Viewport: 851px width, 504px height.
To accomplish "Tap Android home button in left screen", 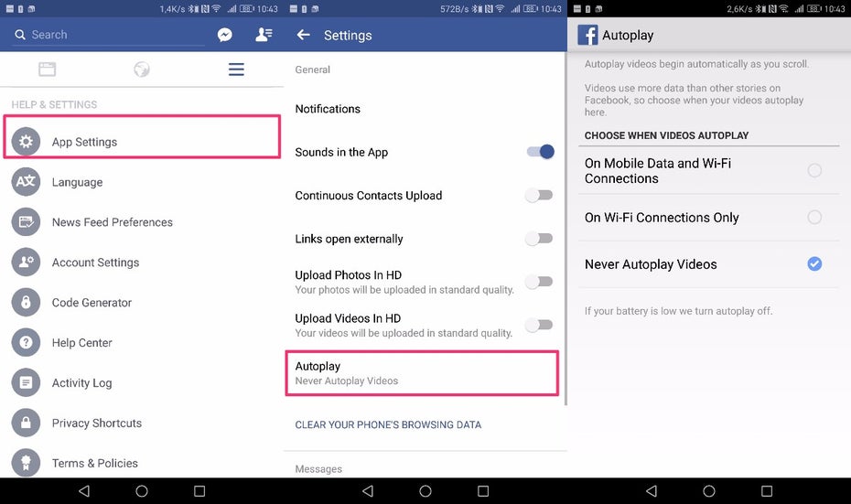I will [x=142, y=491].
